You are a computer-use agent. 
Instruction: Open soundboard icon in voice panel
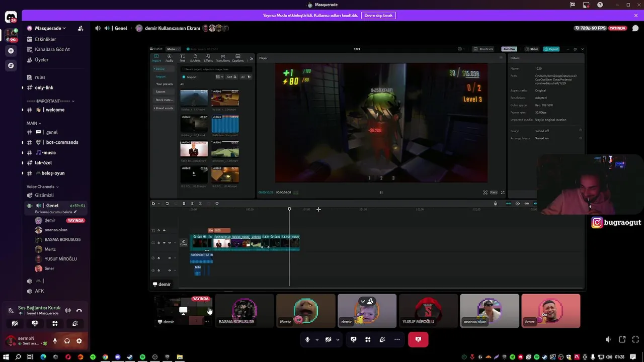[x=75, y=323]
